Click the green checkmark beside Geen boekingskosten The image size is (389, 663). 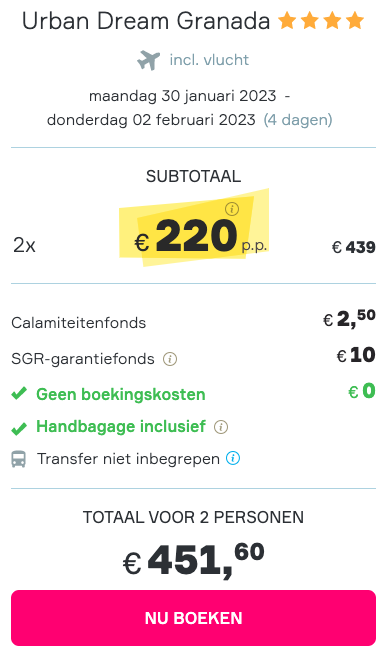tap(19, 394)
